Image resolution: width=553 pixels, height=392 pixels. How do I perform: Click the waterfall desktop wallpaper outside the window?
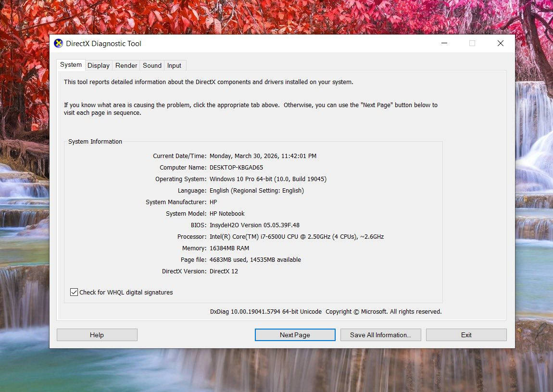534,192
